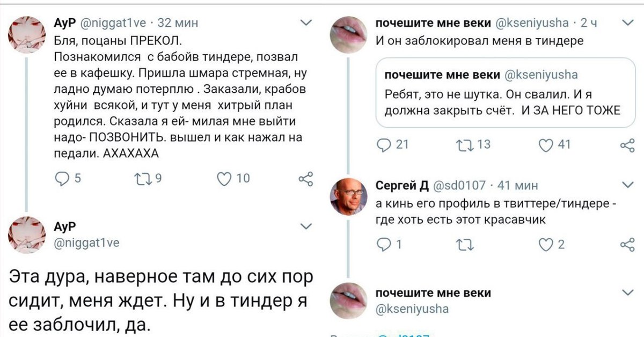Click the top АуР avatar image
Viewport: 644px width, 337px height.
pyautogui.click(x=26, y=35)
